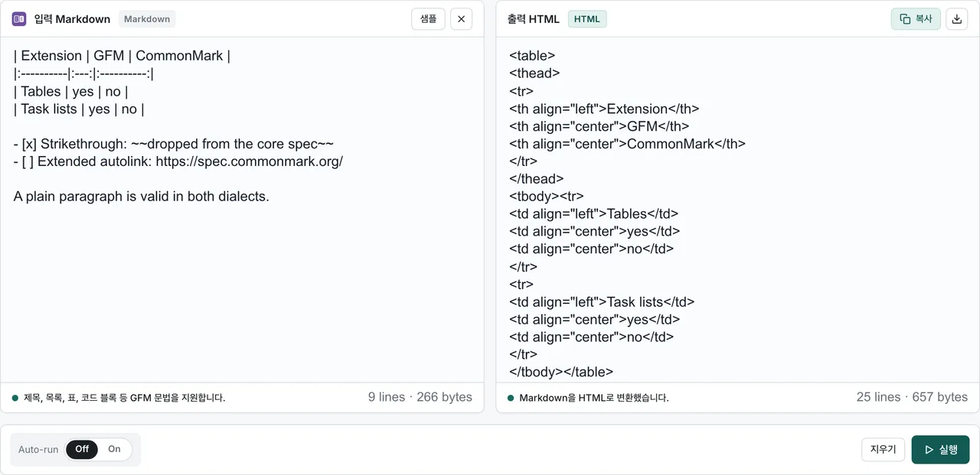Click the purple Markdown input panel icon
The height and width of the screenshot is (475, 980).
(19, 19)
